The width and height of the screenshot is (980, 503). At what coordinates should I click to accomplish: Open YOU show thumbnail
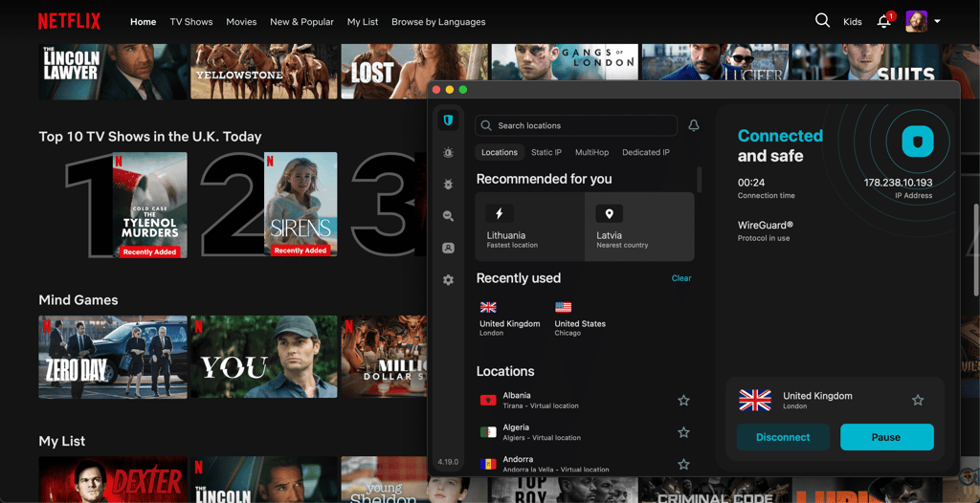pos(264,357)
